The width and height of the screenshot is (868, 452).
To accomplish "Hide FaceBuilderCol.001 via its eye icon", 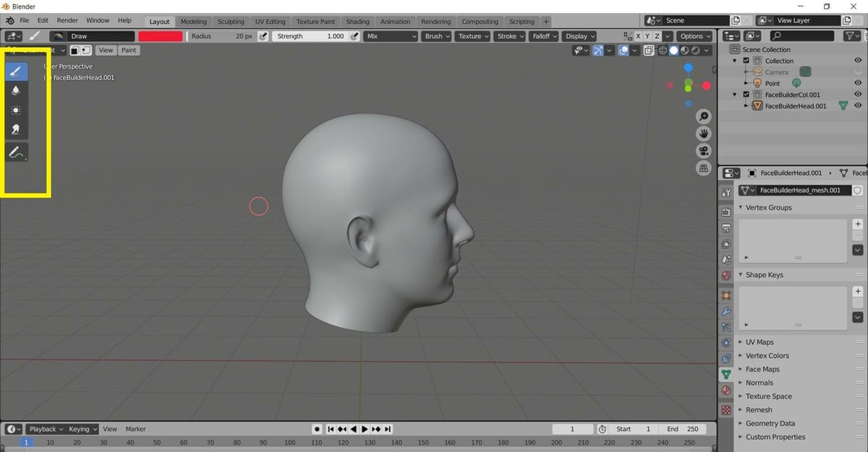I will [858, 95].
